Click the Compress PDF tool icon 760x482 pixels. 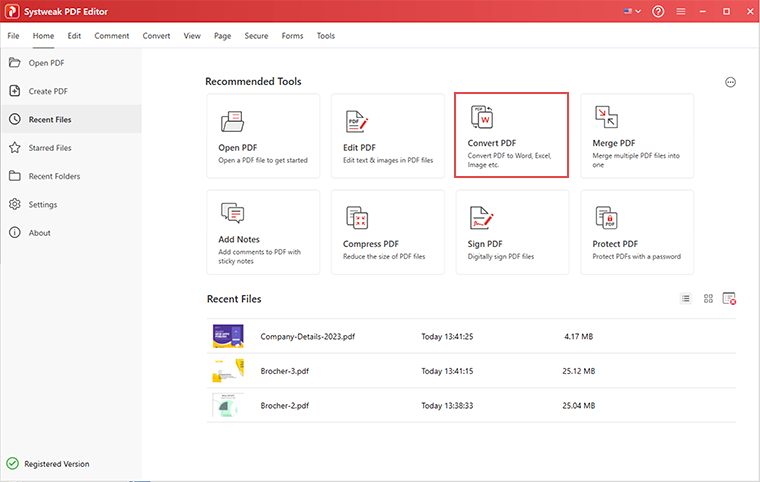click(357, 217)
